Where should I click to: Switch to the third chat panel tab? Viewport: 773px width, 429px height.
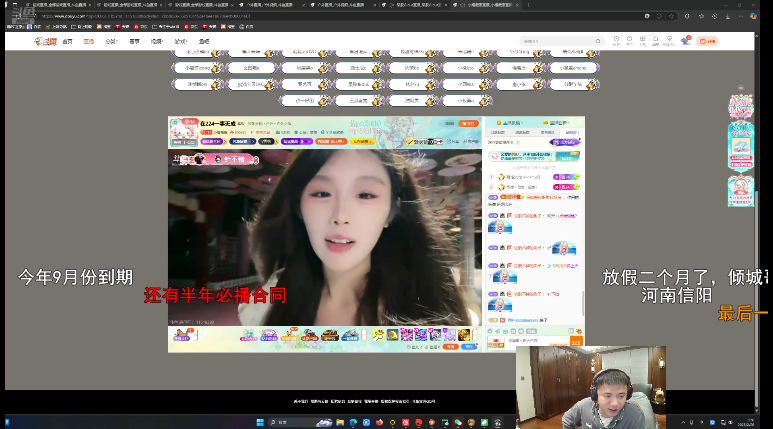tap(547, 133)
